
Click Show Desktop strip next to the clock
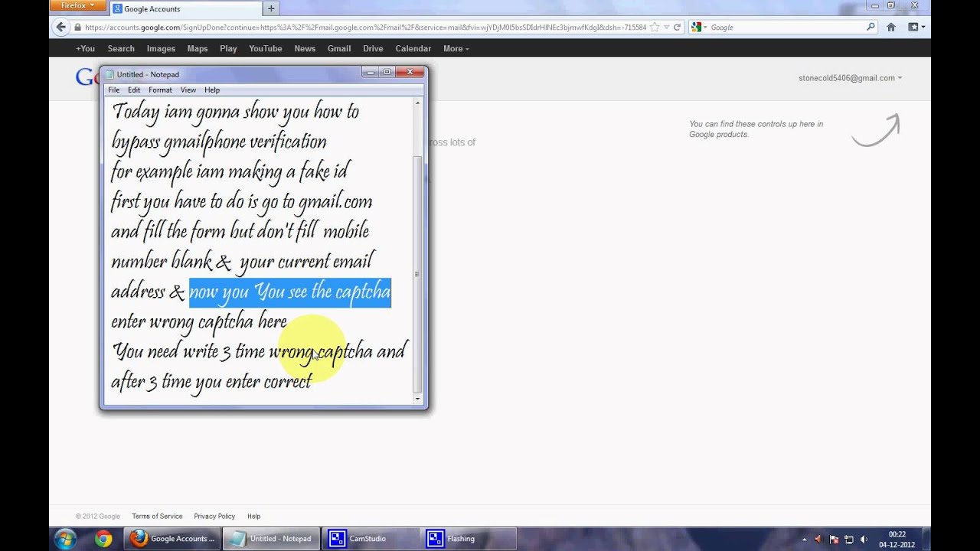click(925, 540)
